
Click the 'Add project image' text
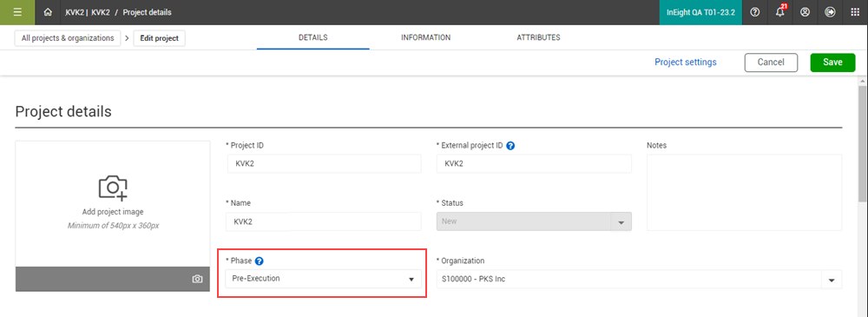pyautogui.click(x=113, y=212)
